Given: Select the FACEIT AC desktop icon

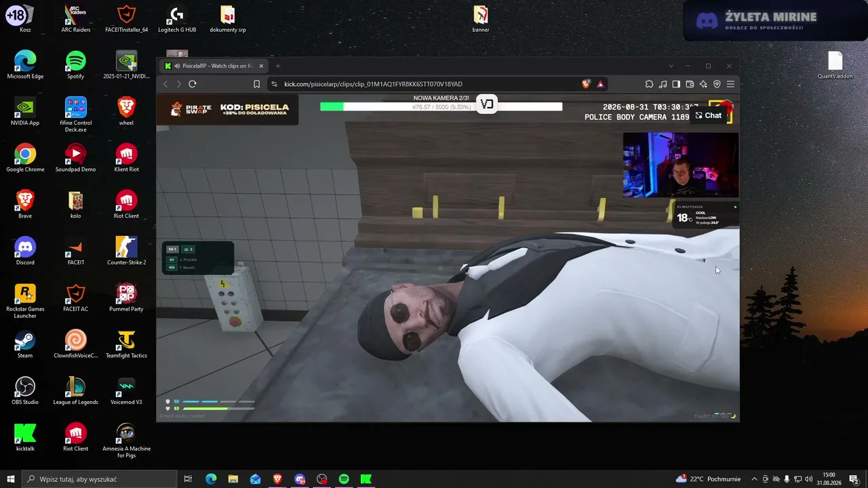Looking at the screenshot, I should point(76,298).
